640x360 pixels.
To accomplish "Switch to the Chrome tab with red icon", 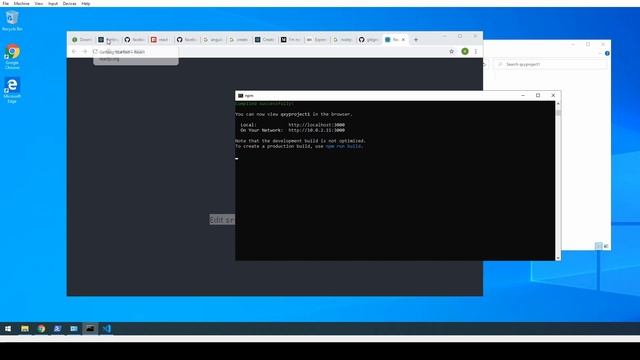I will [x=160, y=40].
